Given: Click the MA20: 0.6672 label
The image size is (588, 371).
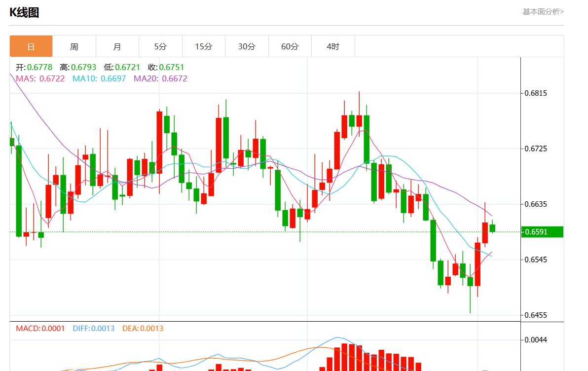Looking at the screenshot, I should point(160,79).
